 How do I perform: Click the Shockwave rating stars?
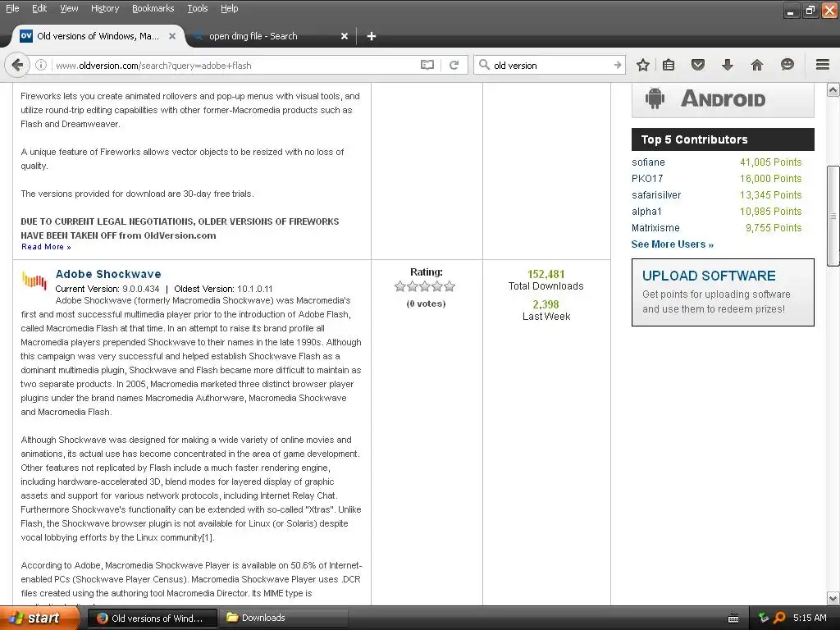pyautogui.click(x=425, y=286)
